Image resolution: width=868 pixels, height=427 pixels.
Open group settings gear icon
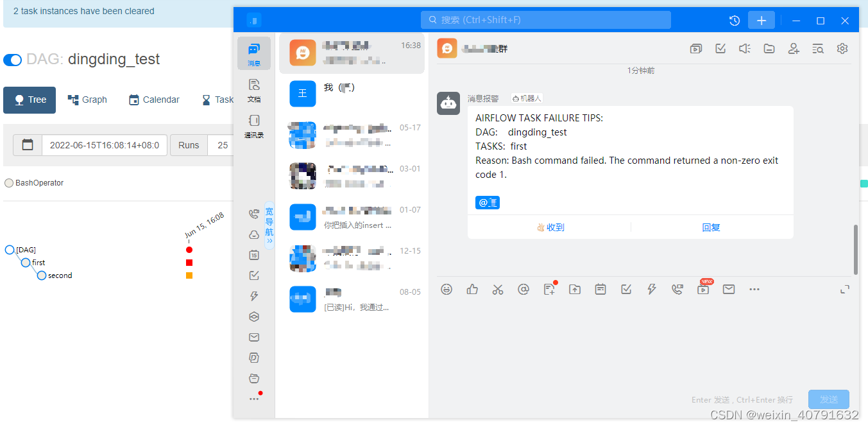point(842,48)
